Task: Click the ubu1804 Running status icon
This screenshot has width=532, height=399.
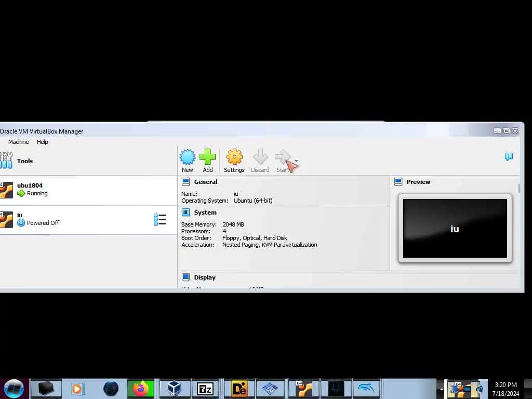Action: (21, 193)
